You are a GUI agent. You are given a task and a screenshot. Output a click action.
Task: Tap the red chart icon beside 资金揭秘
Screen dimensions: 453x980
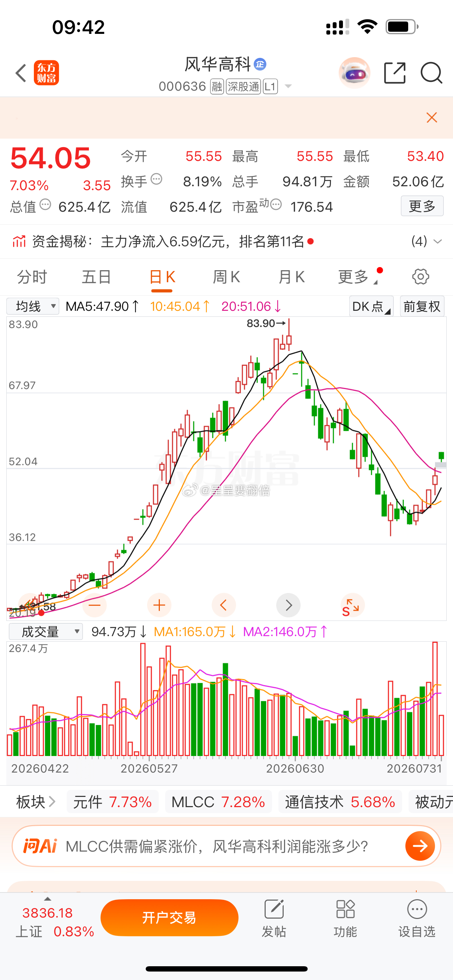point(19,241)
